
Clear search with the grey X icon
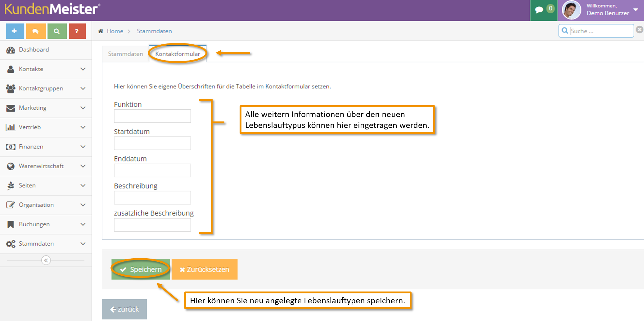(x=639, y=30)
